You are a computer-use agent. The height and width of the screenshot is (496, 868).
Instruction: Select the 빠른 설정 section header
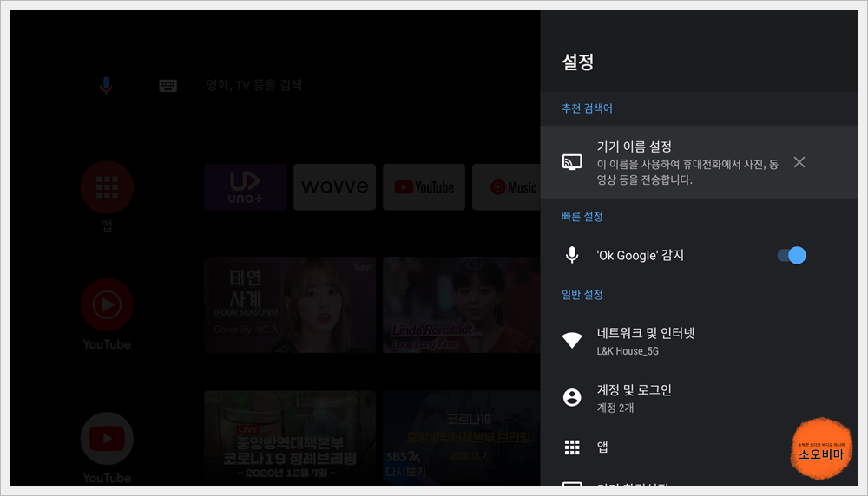point(582,217)
